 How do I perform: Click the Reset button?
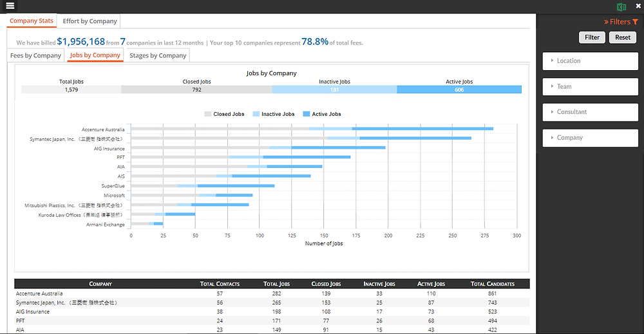pyautogui.click(x=623, y=37)
